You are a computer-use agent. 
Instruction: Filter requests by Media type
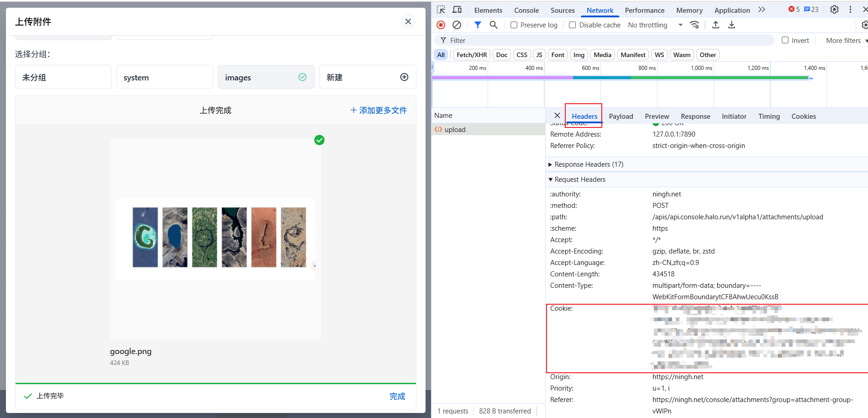[x=603, y=55]
